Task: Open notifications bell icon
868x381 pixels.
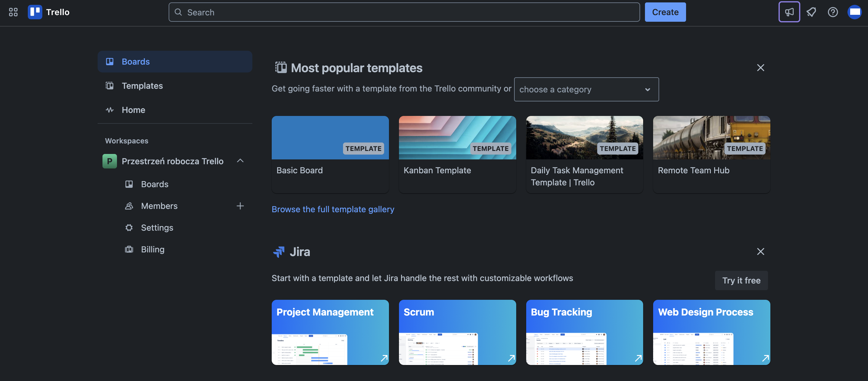Action: pyautogui.click(x=811, y=12)
